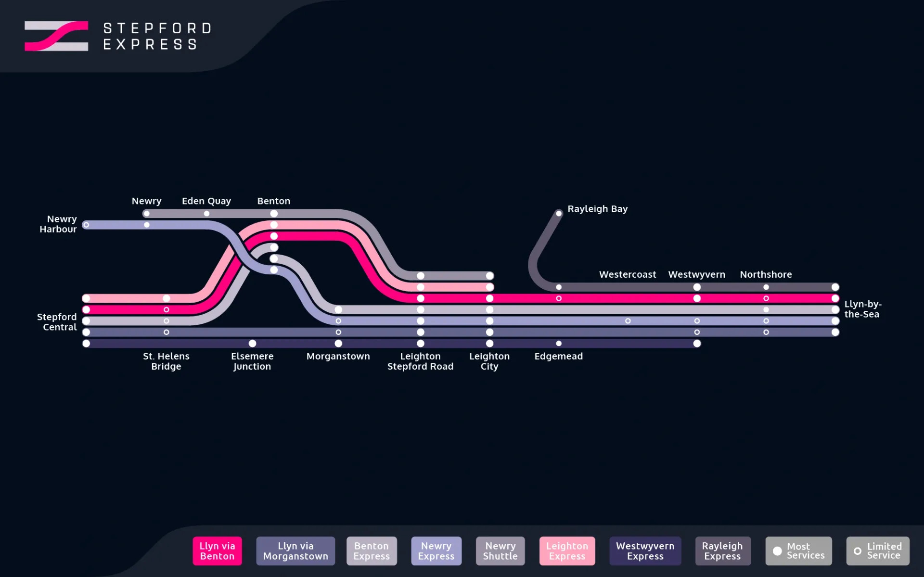Choose the Newry Express legend
This screenshot has height=577, width=924.
click(x=436, y=551)
